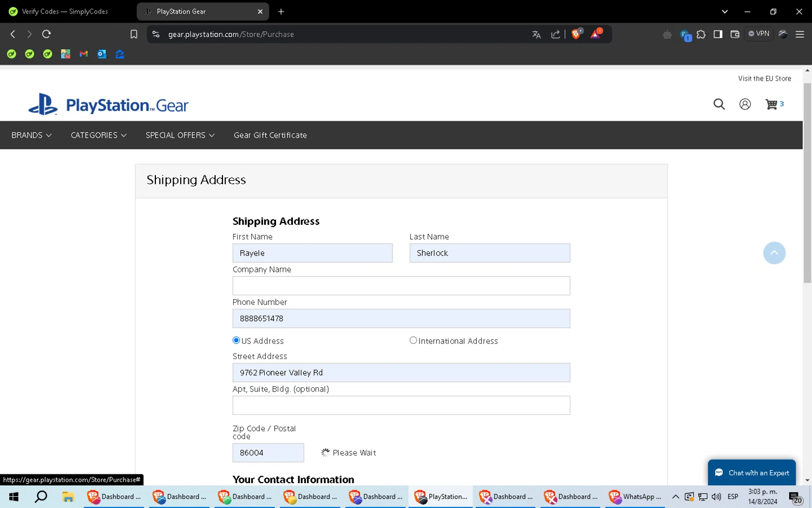Image resolution: width=812 pixels, height=508 pixels.
Task: Expand the BRANDS dropdown menu
Action: (31, 135)
